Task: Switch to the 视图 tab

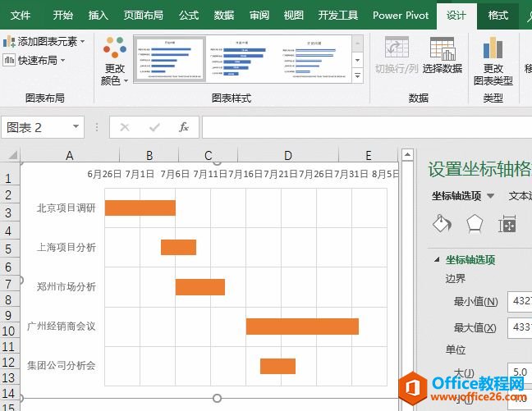Action: click(293, 16)
